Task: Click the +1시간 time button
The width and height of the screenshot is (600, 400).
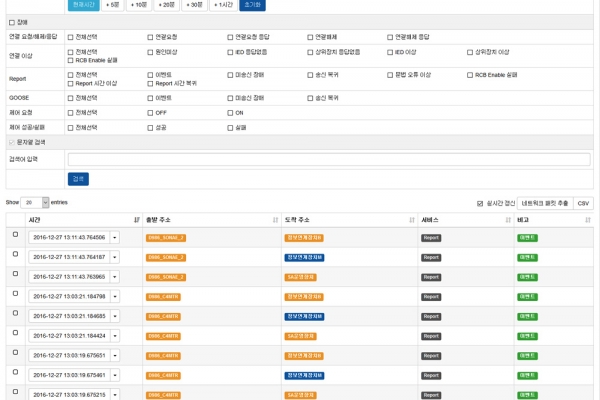Action: click(223, 5)
